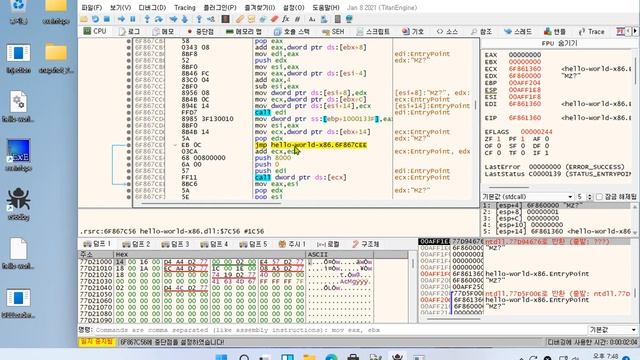
Task: Click the Scylla import reconstructor icon
Action: pyautogui.click(x=225, y=19)
